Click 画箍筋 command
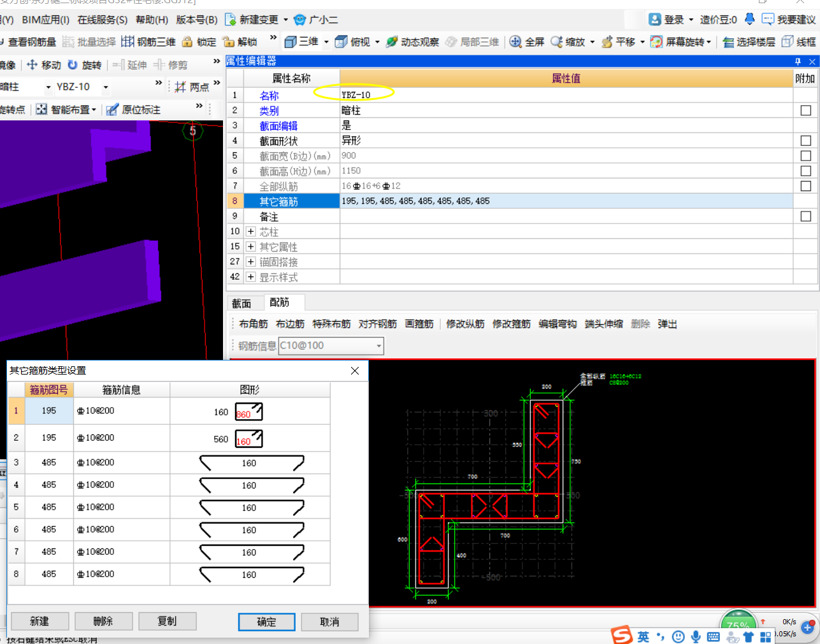This screenshot has width=820, height=644. pos(419,324)
